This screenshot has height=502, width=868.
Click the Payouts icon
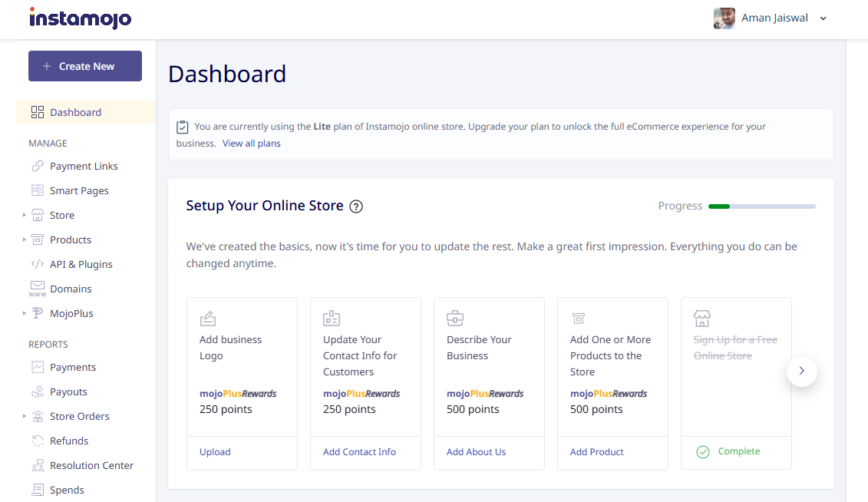[38, 392]
